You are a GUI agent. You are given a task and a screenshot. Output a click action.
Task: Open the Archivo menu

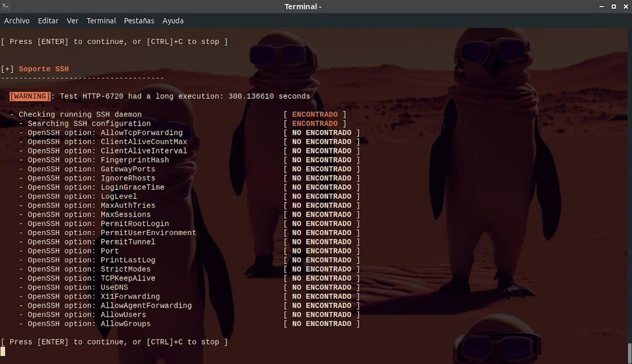pyautogui.click(x=17, y=21)
